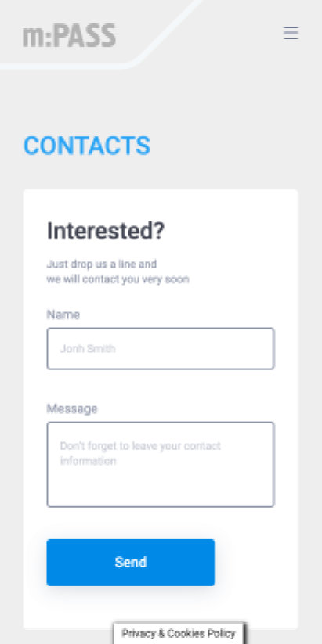Focus the Message text area
Image resolution: width=322 pixels, height=644 pixels.
(x=161, y=465)
